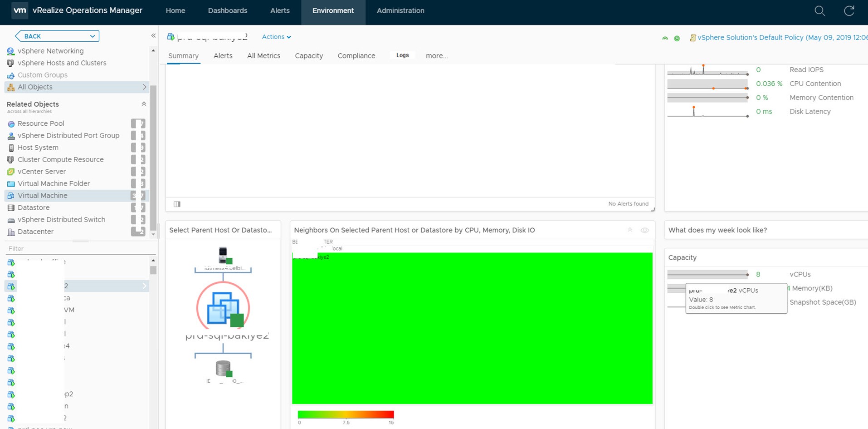Click the VM icon next to object title
Image resolution: width=868 pixels, height=429 pixels.
(x=171, y=37)
